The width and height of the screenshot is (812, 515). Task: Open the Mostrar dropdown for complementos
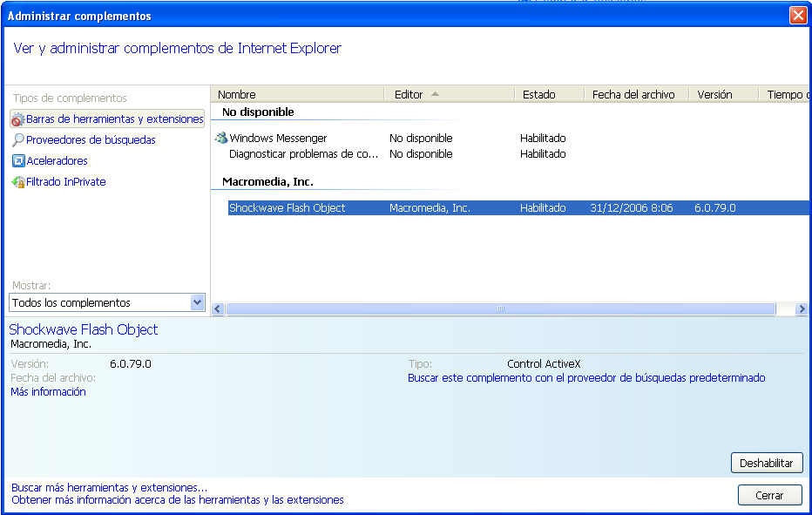pyautogui.click(x=197, y=302)
